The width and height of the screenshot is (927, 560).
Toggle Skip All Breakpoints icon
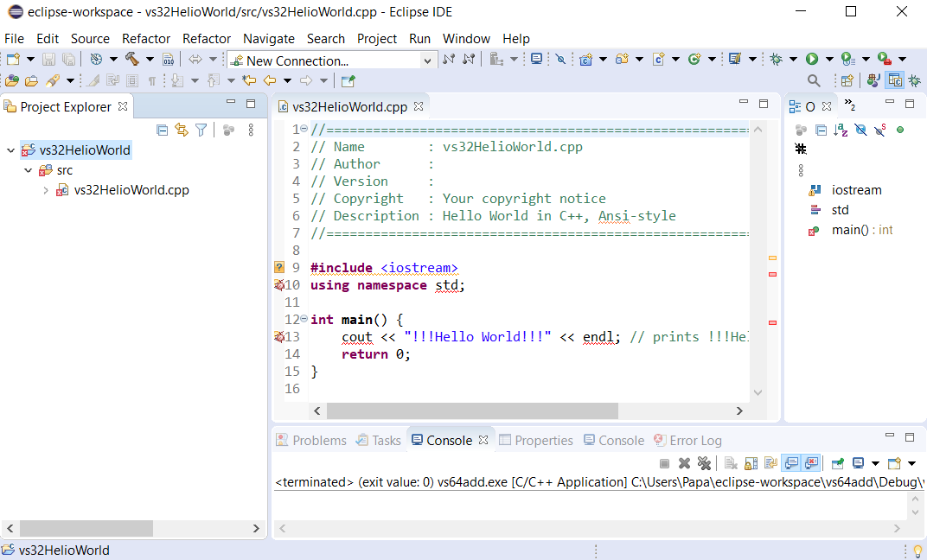[x=560, y=59]
